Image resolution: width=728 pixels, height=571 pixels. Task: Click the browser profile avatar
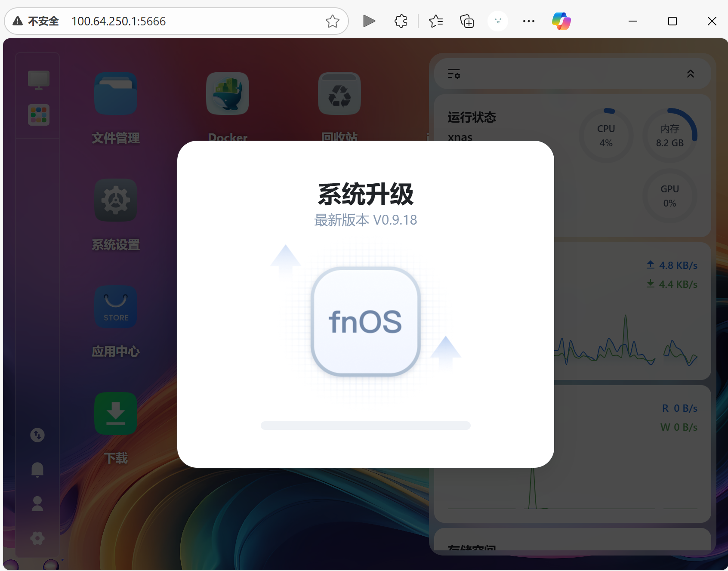click(x=498, y=21)
